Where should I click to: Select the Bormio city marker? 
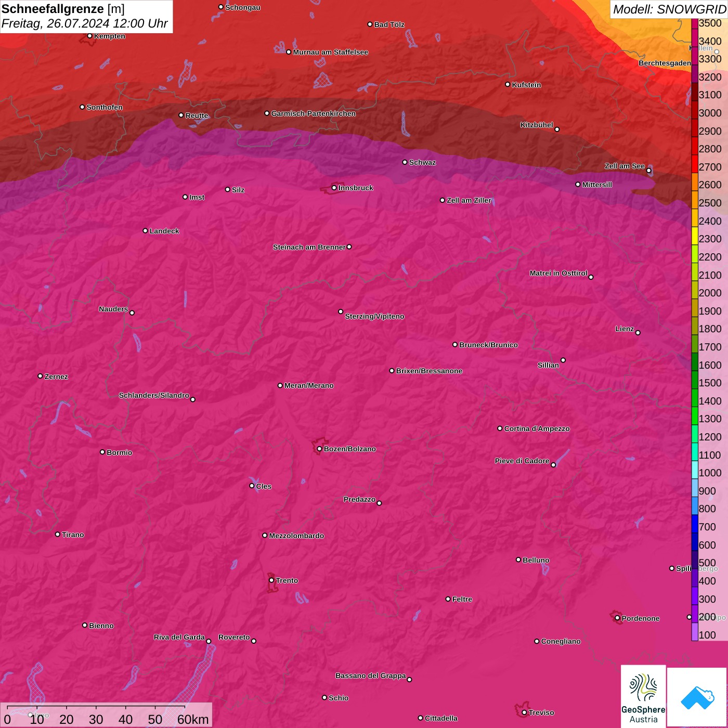click(x=102, y=452)
